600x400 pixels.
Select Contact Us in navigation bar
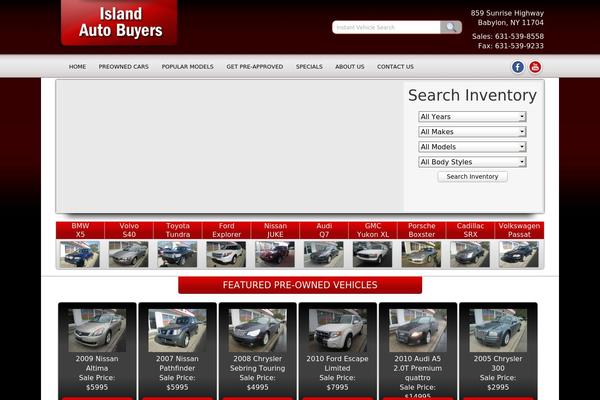coord(395,67)
